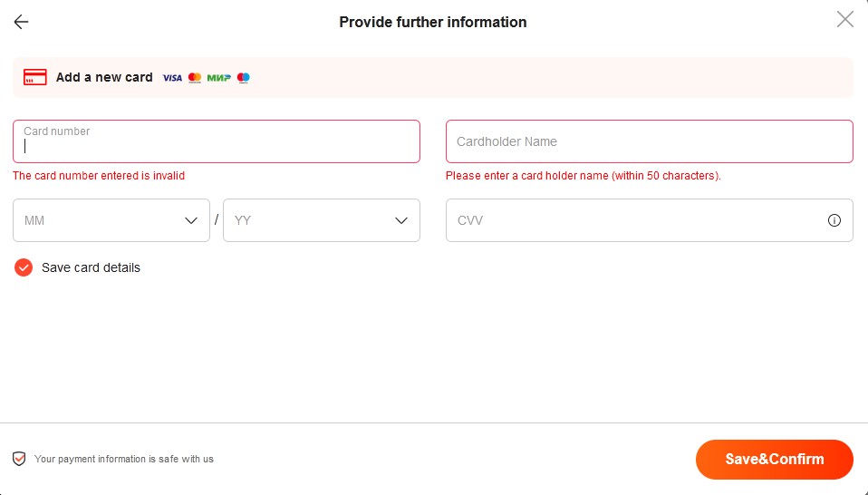Click into the CVV input field
The image size is (868, 495).
634,220
